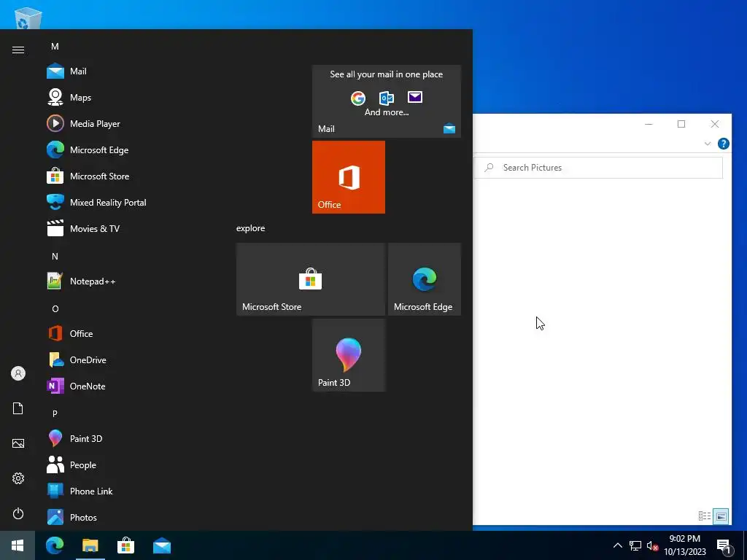Jump to letter M section header

tap(55, 47)
